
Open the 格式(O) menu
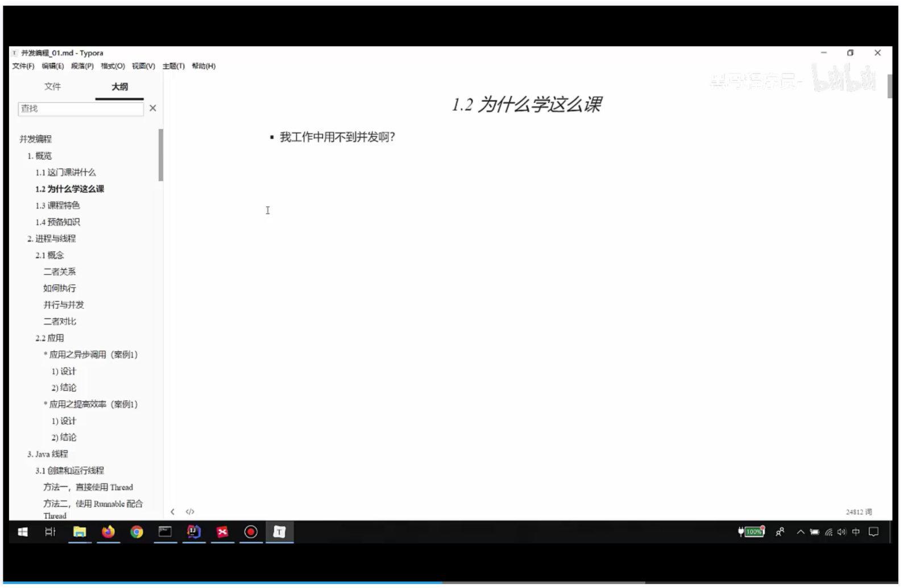tap(113, 67)
